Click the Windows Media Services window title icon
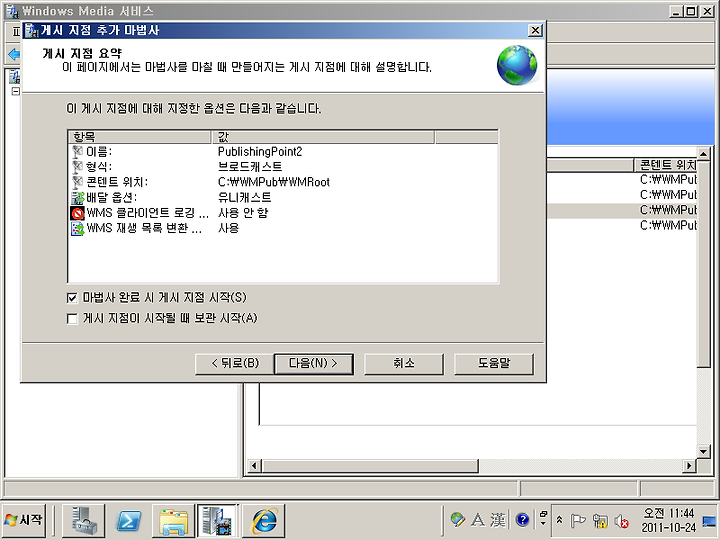Viewport: 720px width, 540px height. [12, 11]
